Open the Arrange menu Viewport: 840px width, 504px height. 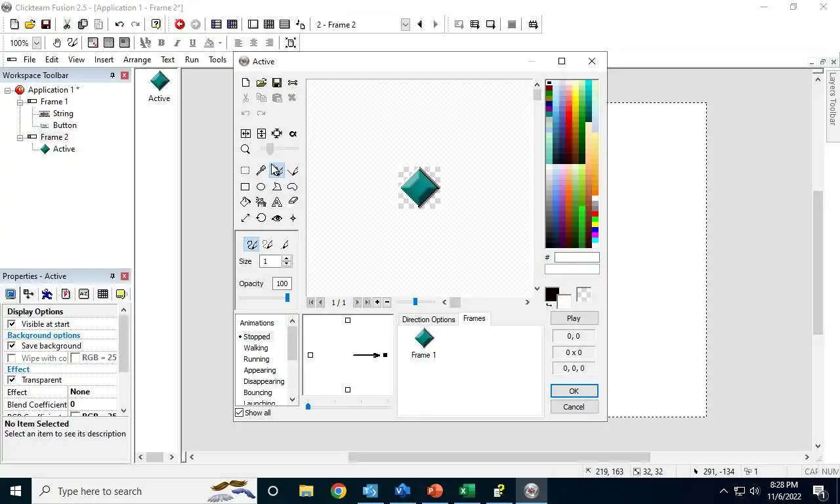[x=137, y=60]
